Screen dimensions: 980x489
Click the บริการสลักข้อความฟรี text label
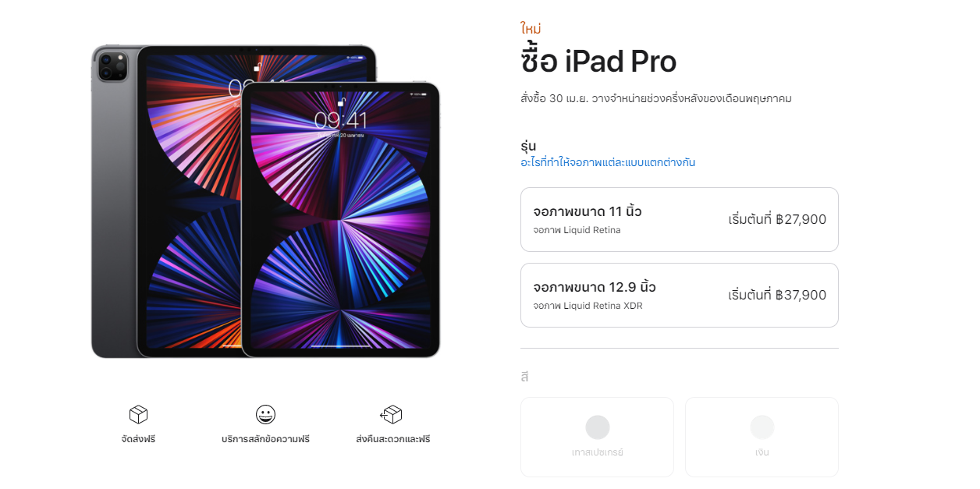pos(265,439)
